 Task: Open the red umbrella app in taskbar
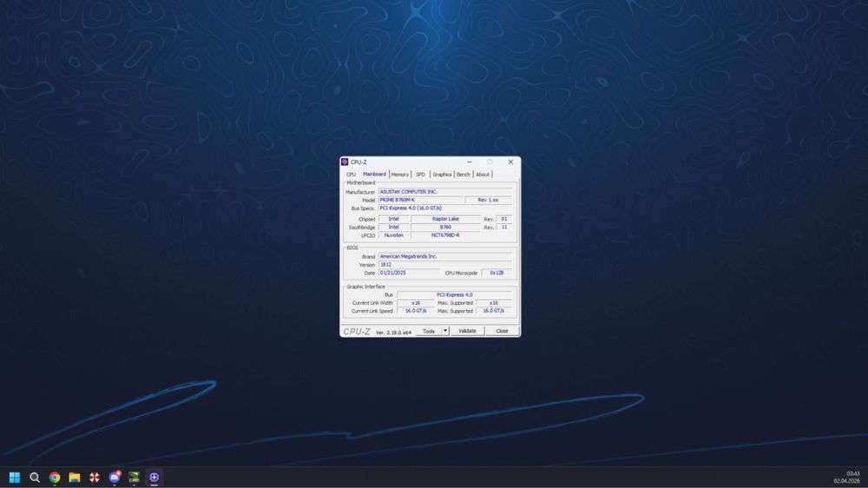tap(94, 477)
